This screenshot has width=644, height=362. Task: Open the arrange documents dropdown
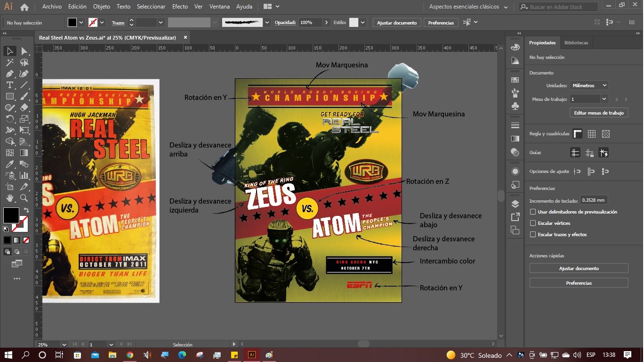pos(272,7)
